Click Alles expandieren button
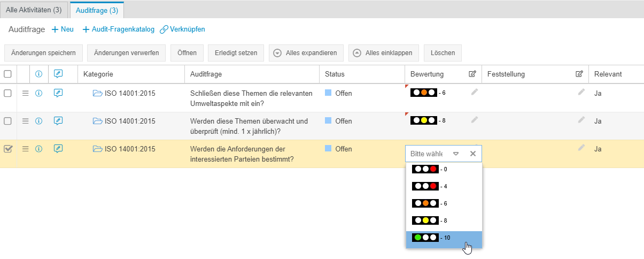The width and height of the screenshot is (644, 259). (306, 53)
